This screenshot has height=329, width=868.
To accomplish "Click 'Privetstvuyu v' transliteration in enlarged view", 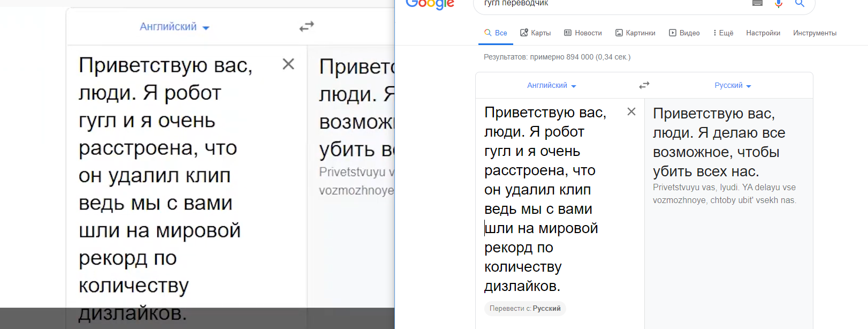I will [x=356, y=172].
